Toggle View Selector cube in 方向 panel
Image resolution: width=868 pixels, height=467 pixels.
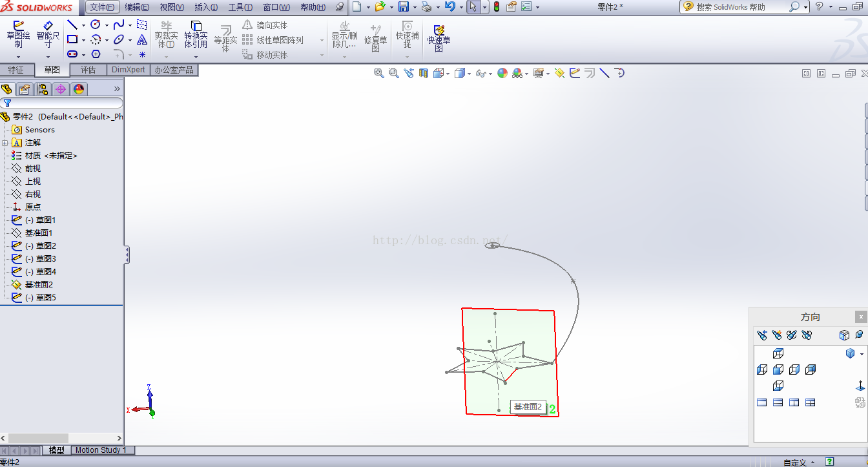point(844,335)
